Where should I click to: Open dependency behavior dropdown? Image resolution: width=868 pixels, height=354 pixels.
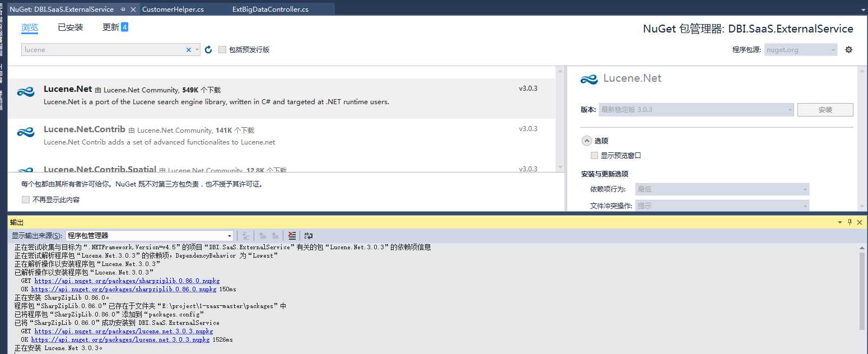tap(722, 189)
